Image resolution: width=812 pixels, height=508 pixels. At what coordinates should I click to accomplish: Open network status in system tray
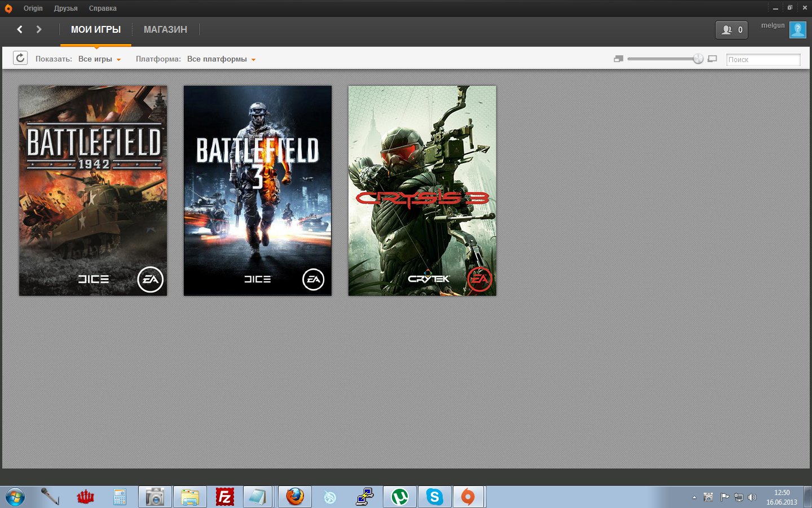738,497
